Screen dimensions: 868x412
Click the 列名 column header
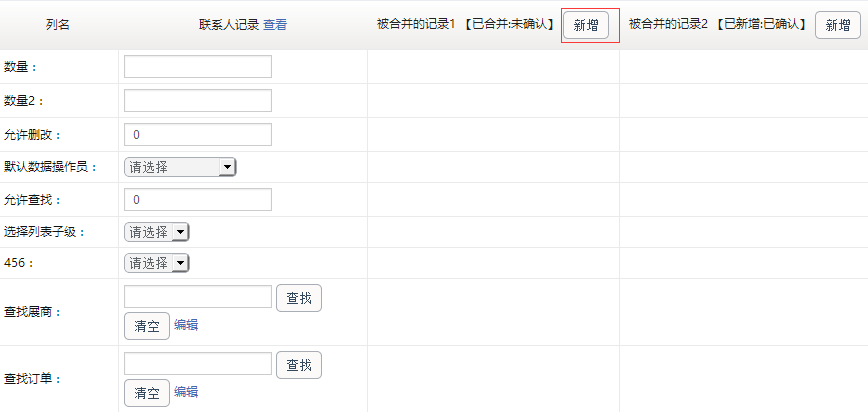[x=58, y=25]
